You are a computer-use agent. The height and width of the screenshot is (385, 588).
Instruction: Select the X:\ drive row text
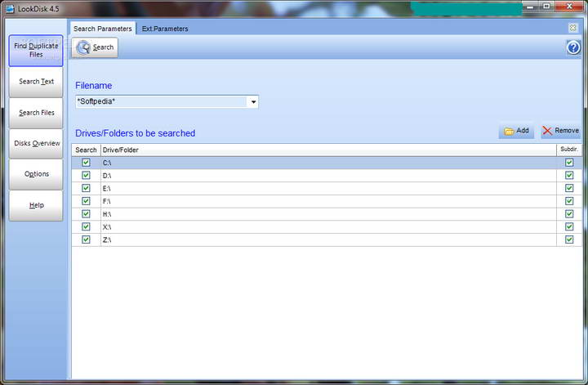click(x=107, y=226)
